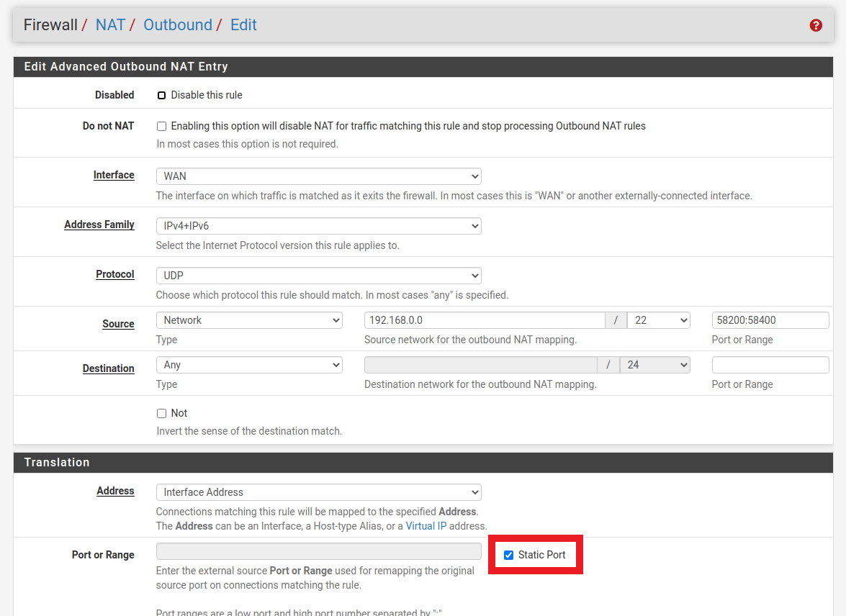Open the Source Type dropdown
The image size is (846, 616).
[x=249, y=320]
